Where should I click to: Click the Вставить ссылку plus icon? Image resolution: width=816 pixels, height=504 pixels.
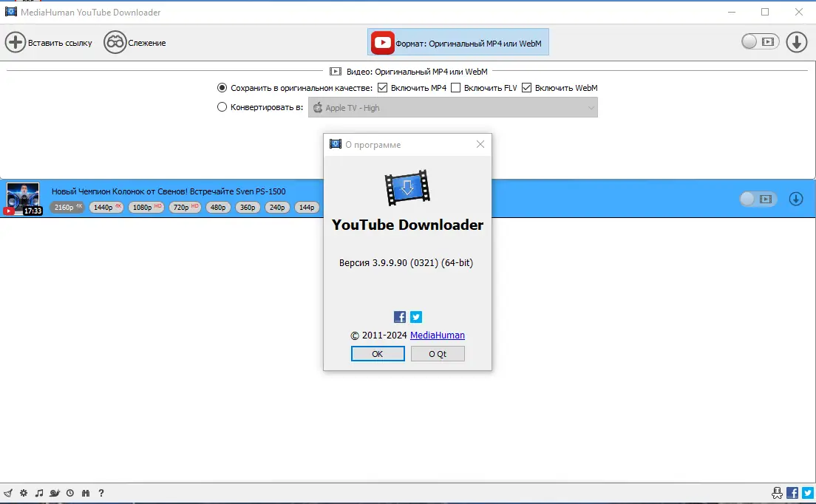coord(15,42)
